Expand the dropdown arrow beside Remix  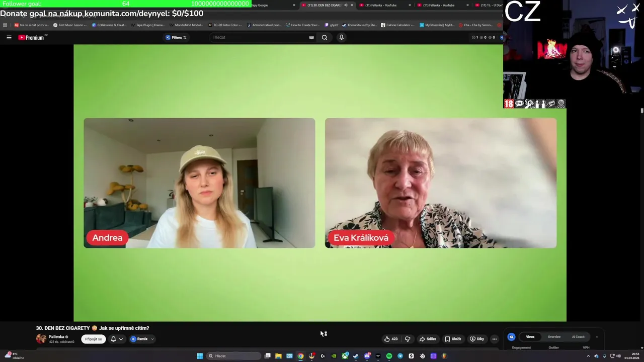152,339
